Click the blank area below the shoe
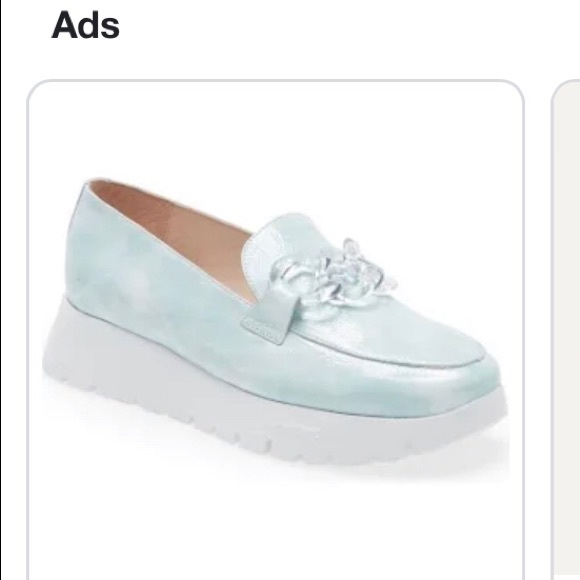580x580 pixels. pyautogui.click(x=276, y=529)
